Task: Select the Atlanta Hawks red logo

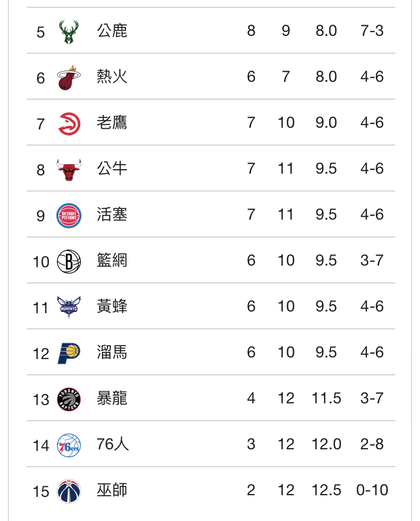Action: pyautogui.click(x=69, y=124)
